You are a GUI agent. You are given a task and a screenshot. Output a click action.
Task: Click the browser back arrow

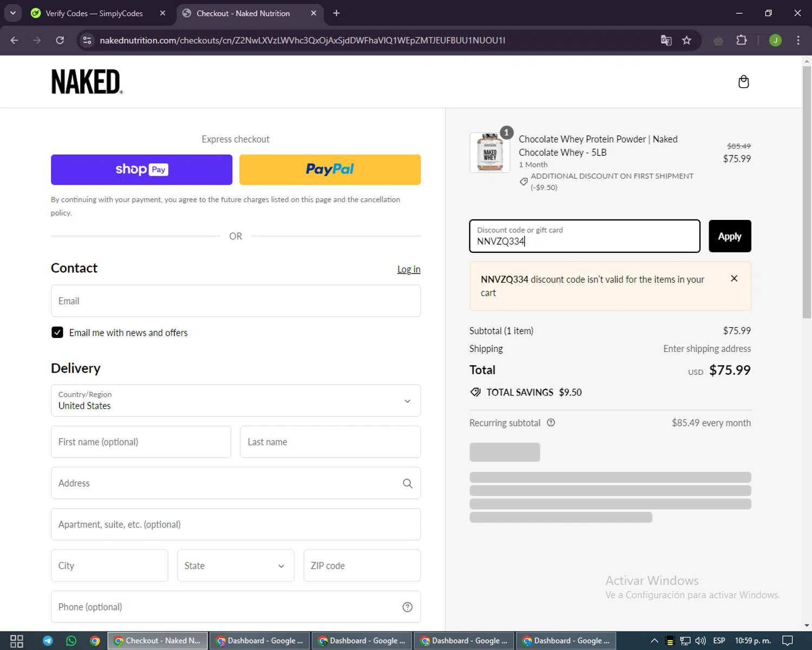pos(15,40)
